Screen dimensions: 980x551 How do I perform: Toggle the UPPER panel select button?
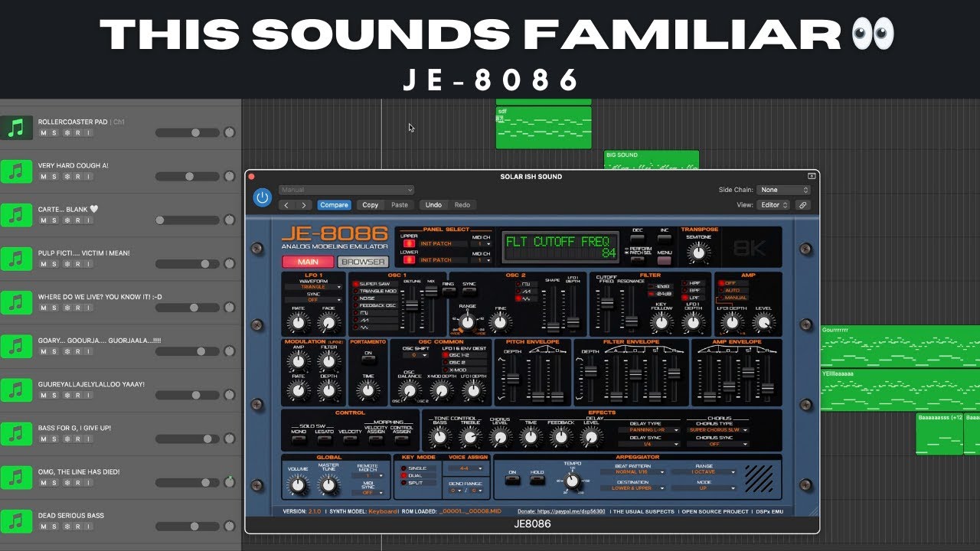pyautogui.click(x=410, y=244)
